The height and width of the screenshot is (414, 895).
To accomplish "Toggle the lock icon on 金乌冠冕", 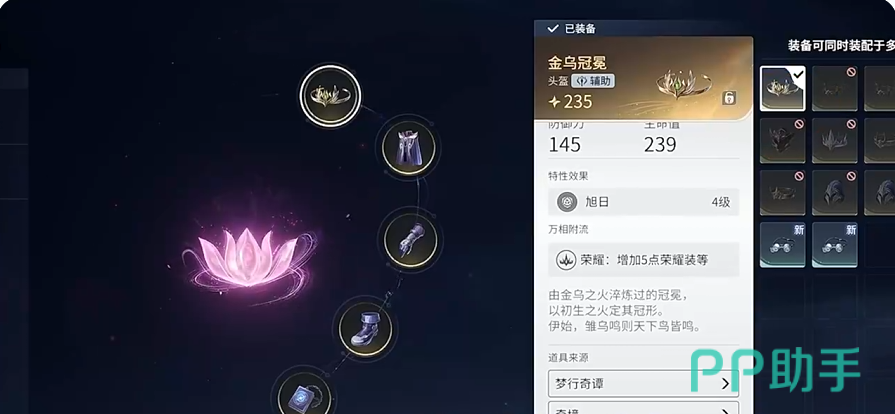I will (729, 98).
